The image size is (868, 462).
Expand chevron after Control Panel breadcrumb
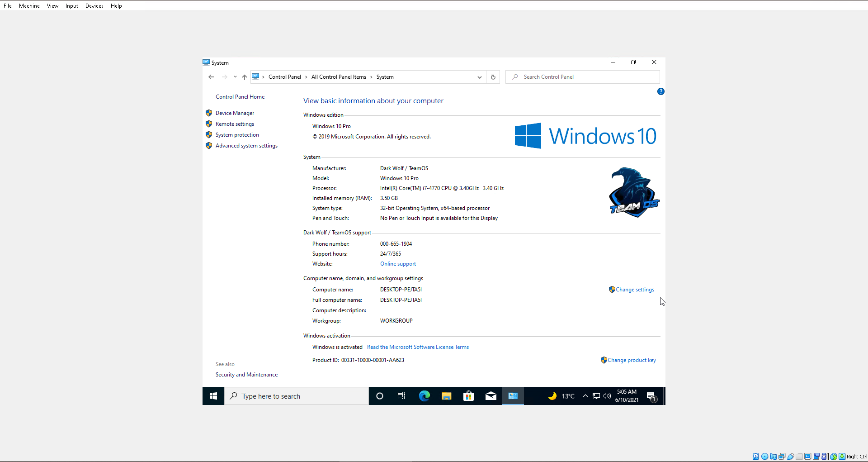(x=306, y=77)
